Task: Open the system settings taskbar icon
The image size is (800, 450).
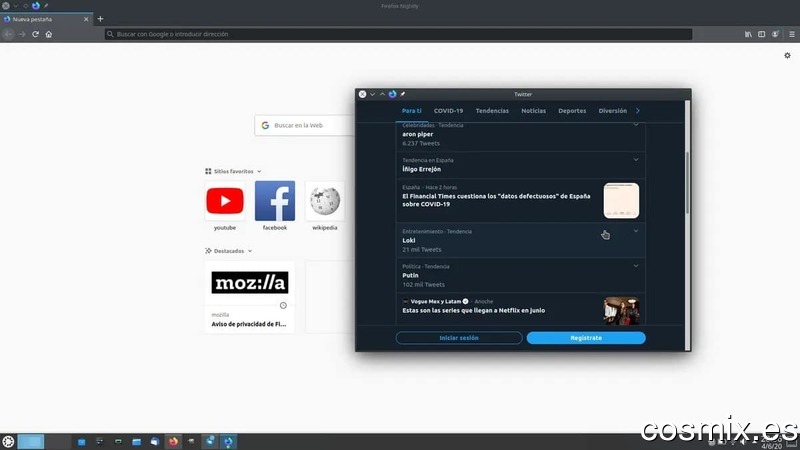Action: tap(99, 442)
